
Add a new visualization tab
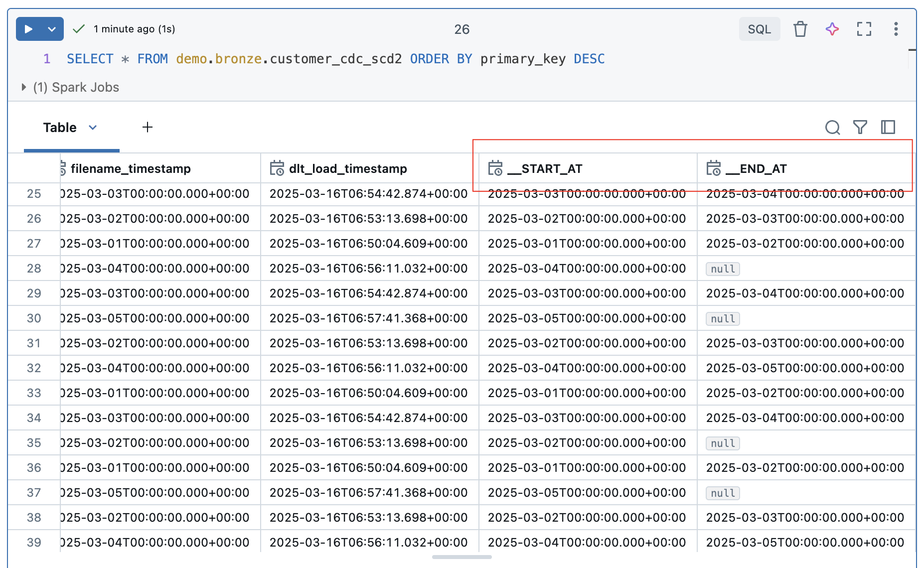tap(147, 128)
